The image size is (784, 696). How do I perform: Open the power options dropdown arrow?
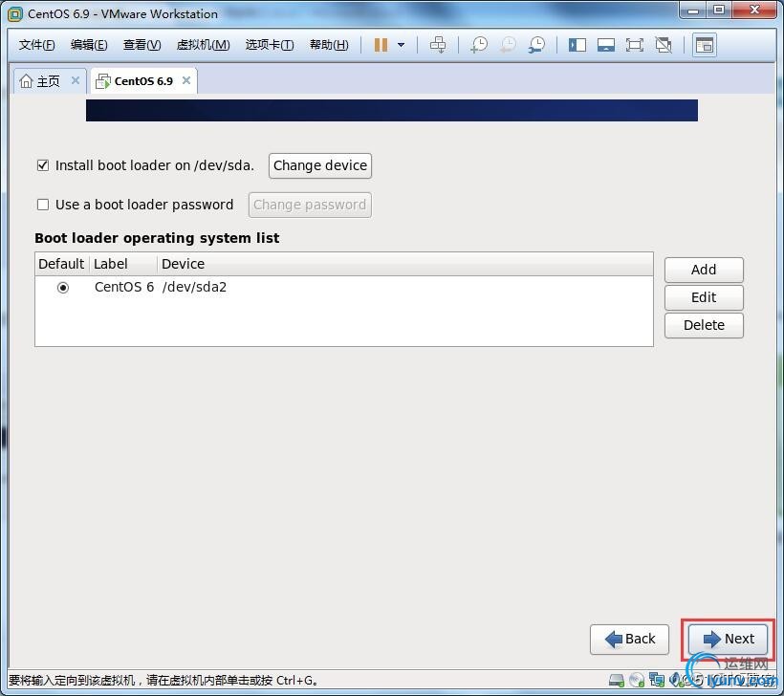401,45
